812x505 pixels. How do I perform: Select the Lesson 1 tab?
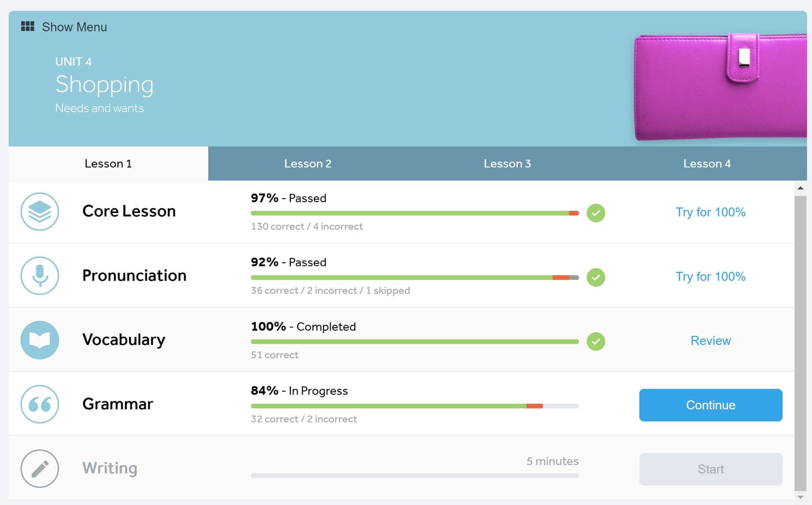point(108,163)
